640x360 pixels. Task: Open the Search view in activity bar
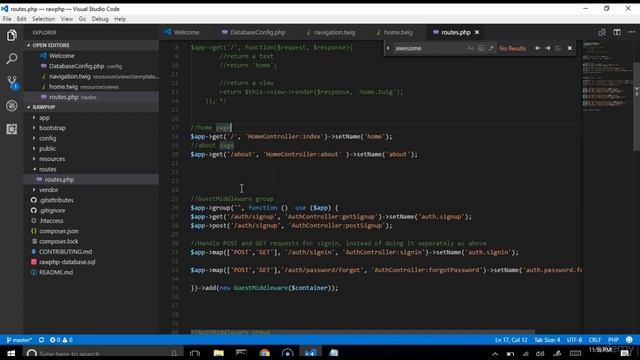pos(11,59)
